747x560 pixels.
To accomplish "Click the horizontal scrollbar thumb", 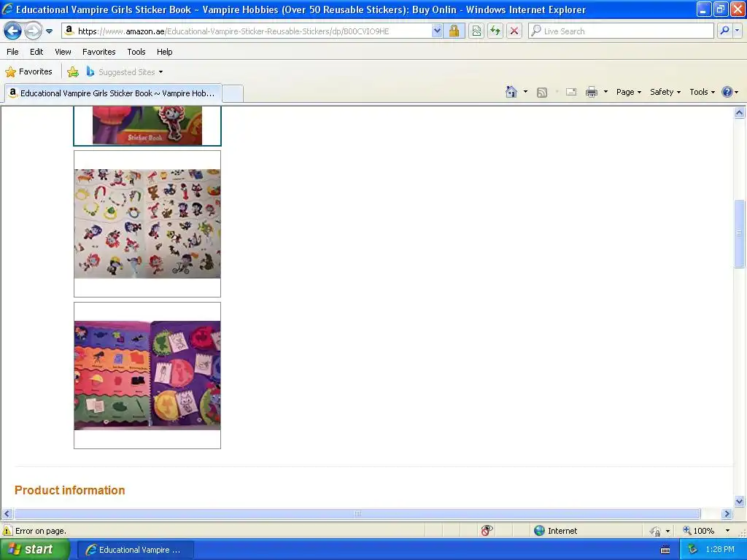I will pyautogui.click(x=357, y=514).
